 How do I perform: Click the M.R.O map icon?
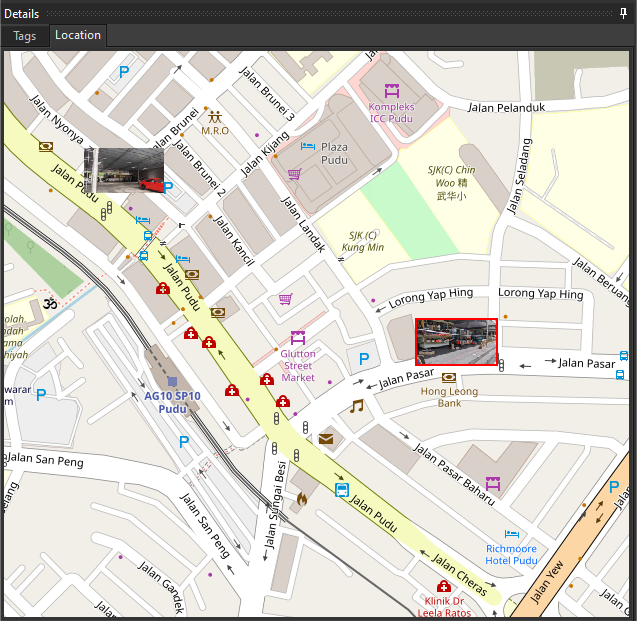click(x=214, y=117)
